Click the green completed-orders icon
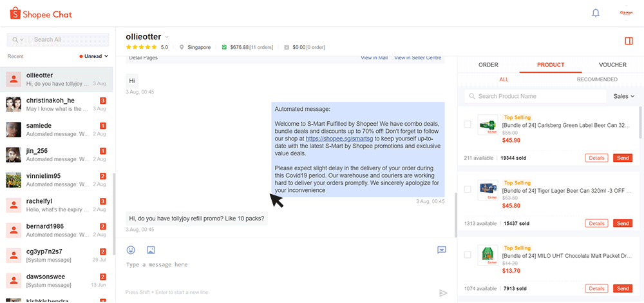Viewport: 644px width, 303px height. click(224, 47)
